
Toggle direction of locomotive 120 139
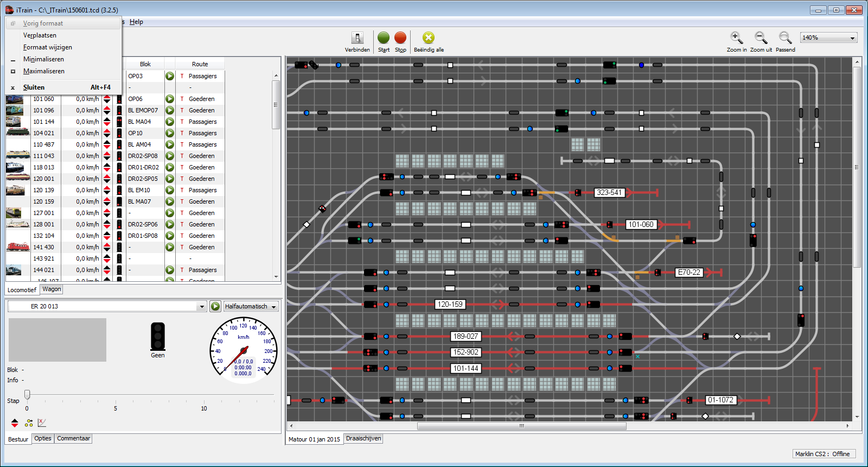coord(107,190)
